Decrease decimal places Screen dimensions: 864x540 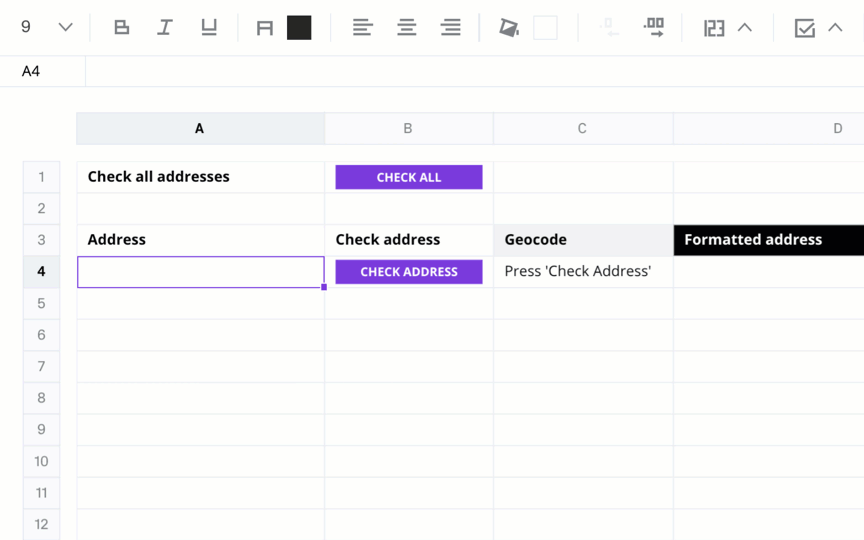pyautogui.click(x=609, y=27)
